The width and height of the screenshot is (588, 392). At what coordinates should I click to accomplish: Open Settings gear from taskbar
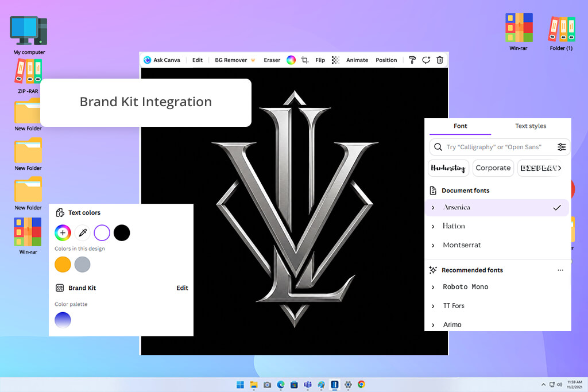[348, 385]
